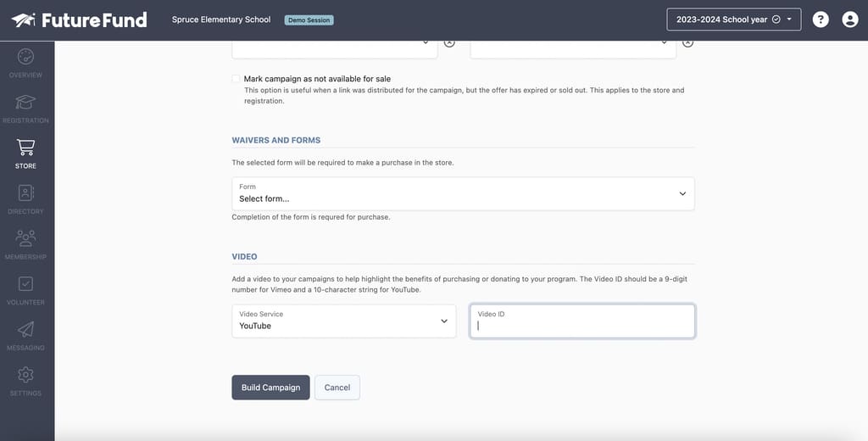Open the user account profile icon

[849, 20]
